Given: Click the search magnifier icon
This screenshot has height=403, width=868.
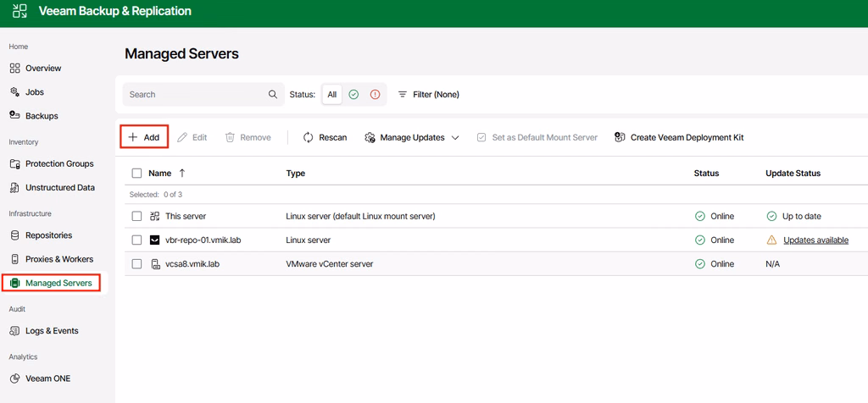Looking at the screenshot, I should pos(273,95).
